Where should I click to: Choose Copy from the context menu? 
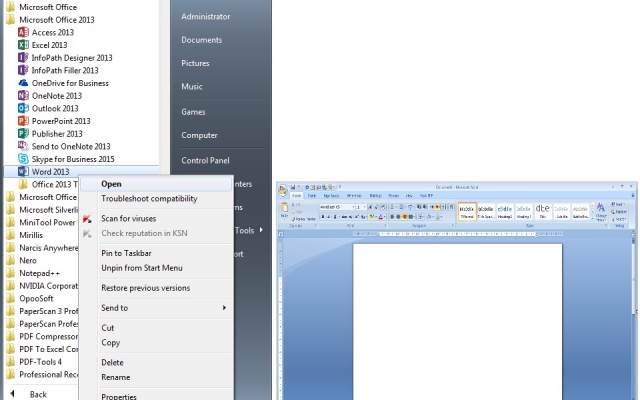111,342
